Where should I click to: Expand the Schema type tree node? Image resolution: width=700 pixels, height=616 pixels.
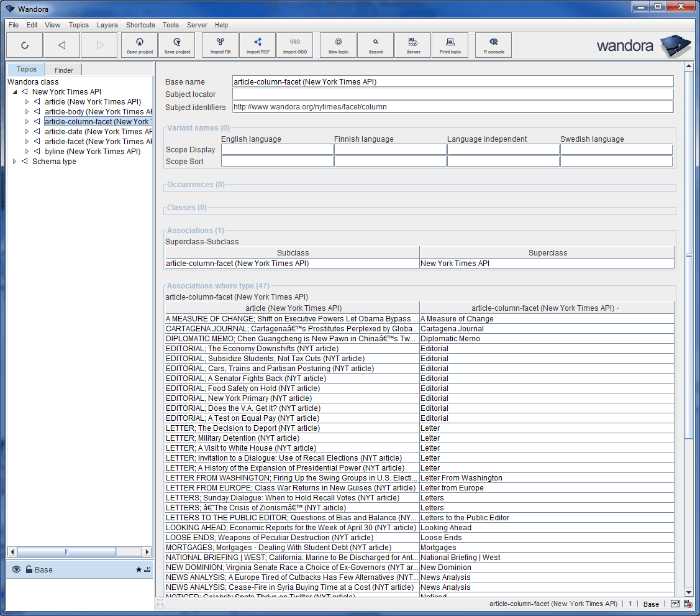pyautogui.click(x=15, y=162)
